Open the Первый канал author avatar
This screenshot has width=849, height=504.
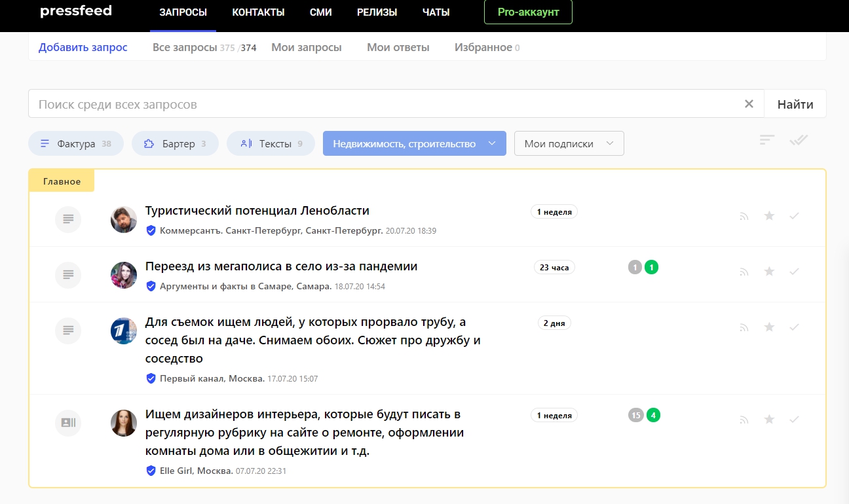coord(124,331)
